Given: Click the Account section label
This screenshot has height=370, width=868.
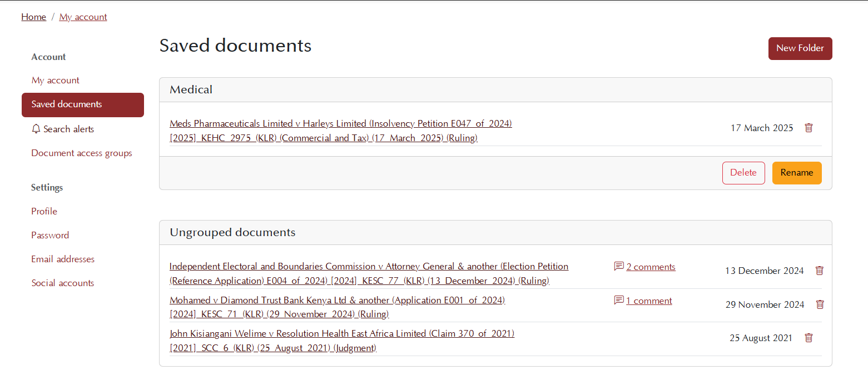Looking at the screenshot, I should 48,57.
